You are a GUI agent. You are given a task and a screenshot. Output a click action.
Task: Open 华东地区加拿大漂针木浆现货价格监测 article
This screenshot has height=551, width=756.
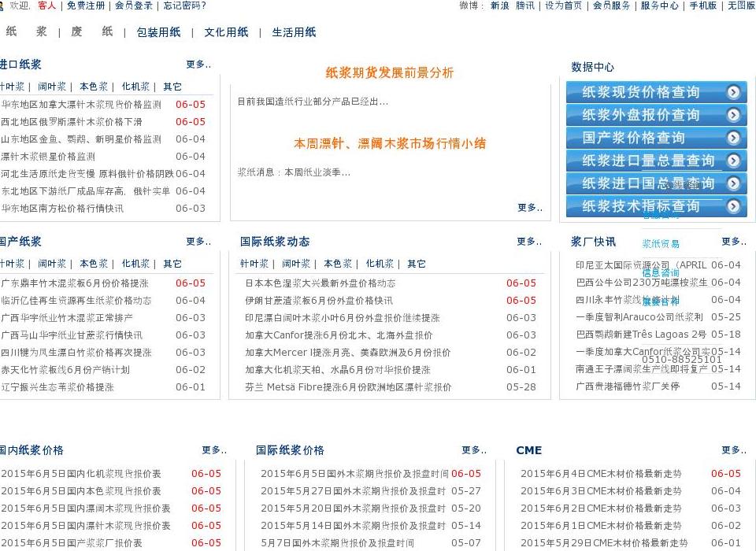(x=81, y=105)
